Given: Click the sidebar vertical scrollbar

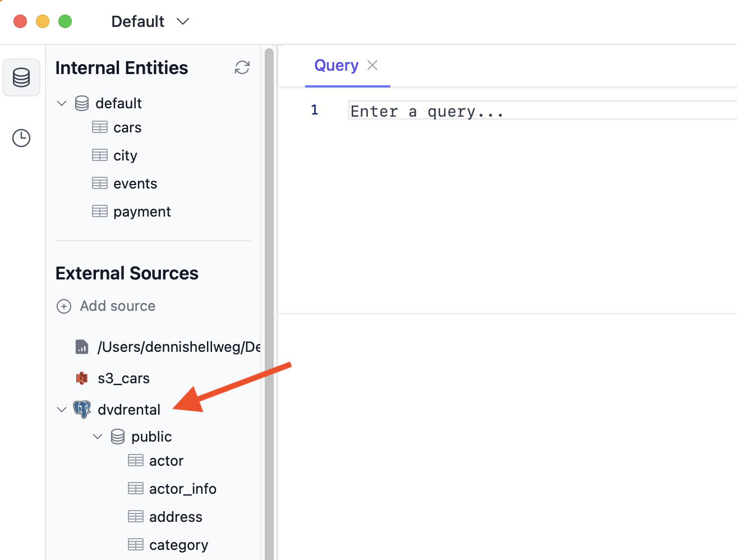Looking at the screenshot, I should [x=269, y=304].
